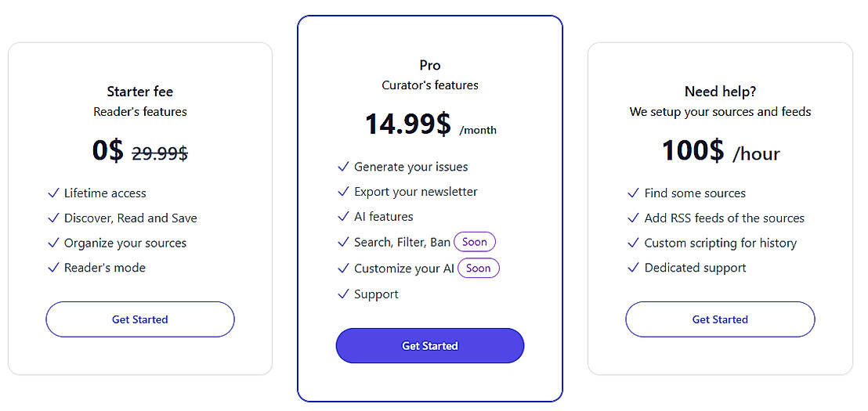The width and height of the screenshot is (868, 411).
Task: Click checkmark icon beside Lifetime access
Action: click(x=53, y=193)
